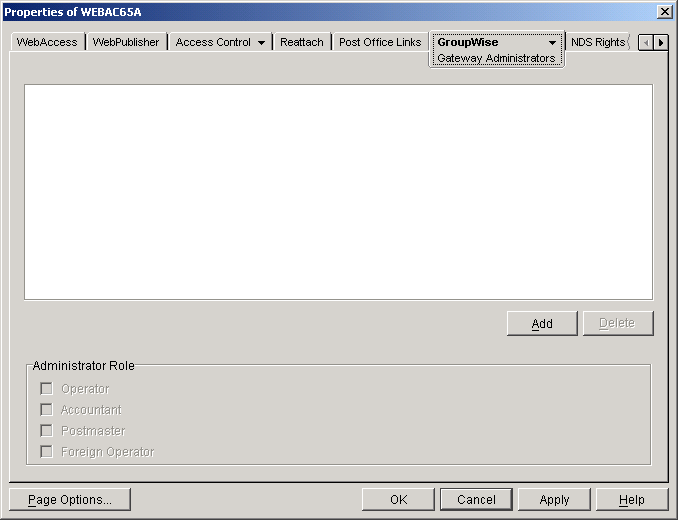
Task: Click the Cancel button
Action: (x=476, y=500)
